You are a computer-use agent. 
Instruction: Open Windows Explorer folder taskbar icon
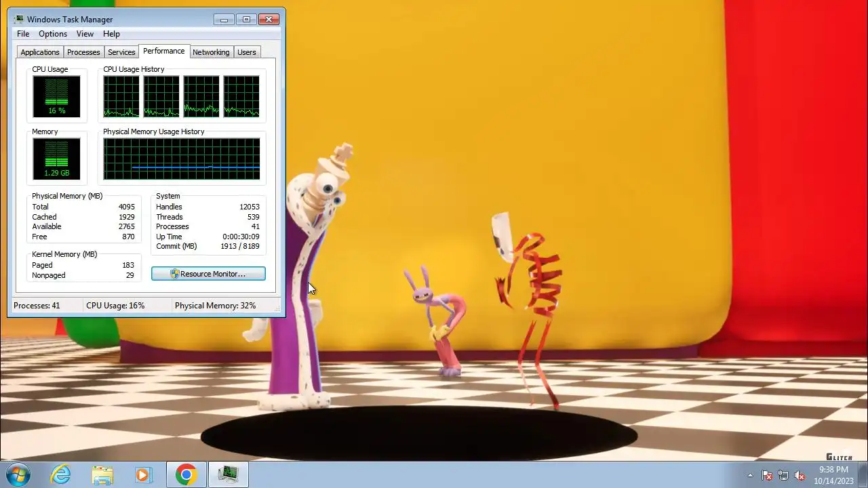point(102,475)
